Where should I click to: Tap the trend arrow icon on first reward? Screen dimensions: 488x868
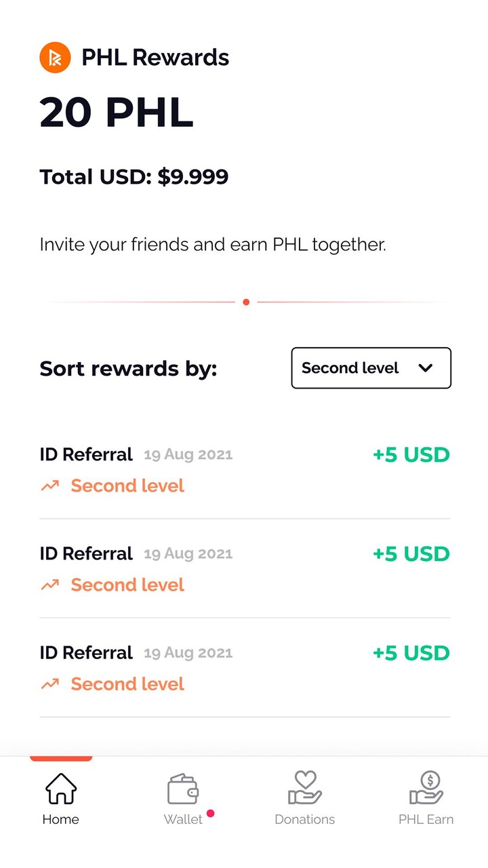point(50,486)
